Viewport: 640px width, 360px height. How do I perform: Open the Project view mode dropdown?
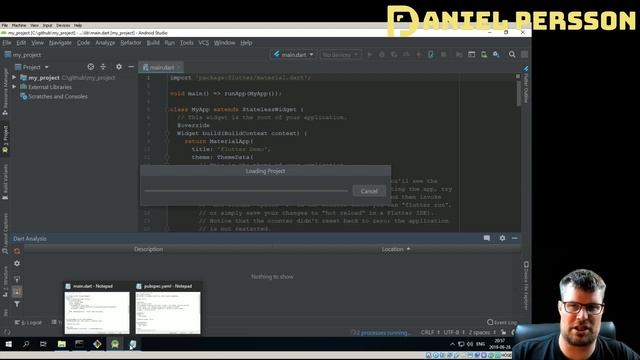(32, 67)
